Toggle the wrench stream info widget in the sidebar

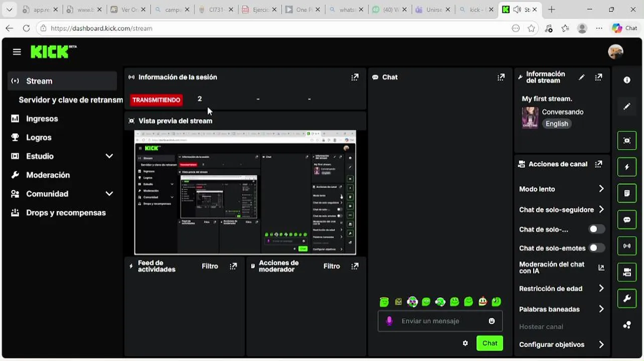[x=627, y=299]
